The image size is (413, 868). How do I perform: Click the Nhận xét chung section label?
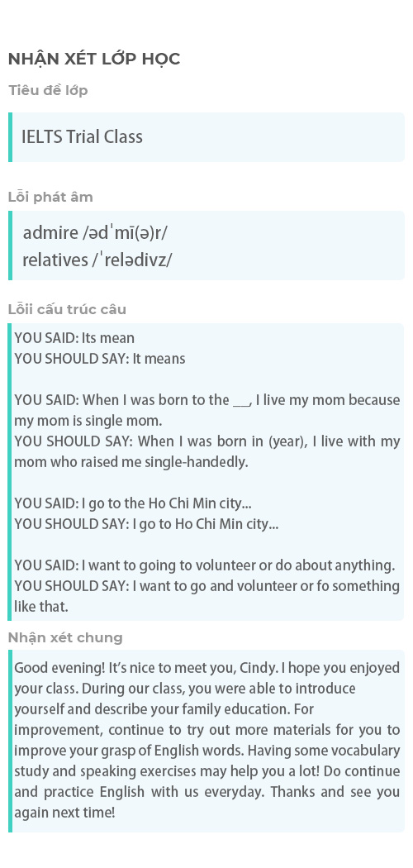click(65, 637)
